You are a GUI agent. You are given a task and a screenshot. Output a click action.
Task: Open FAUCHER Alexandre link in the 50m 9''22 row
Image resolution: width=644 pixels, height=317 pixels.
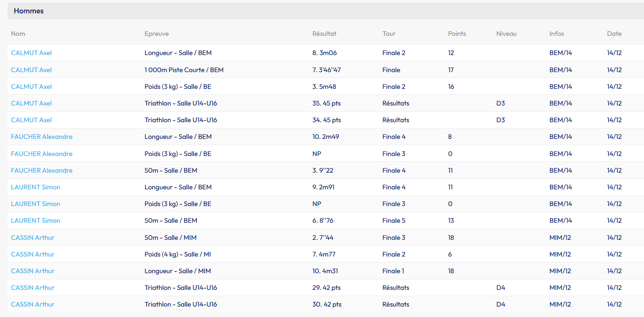(42, 170)
